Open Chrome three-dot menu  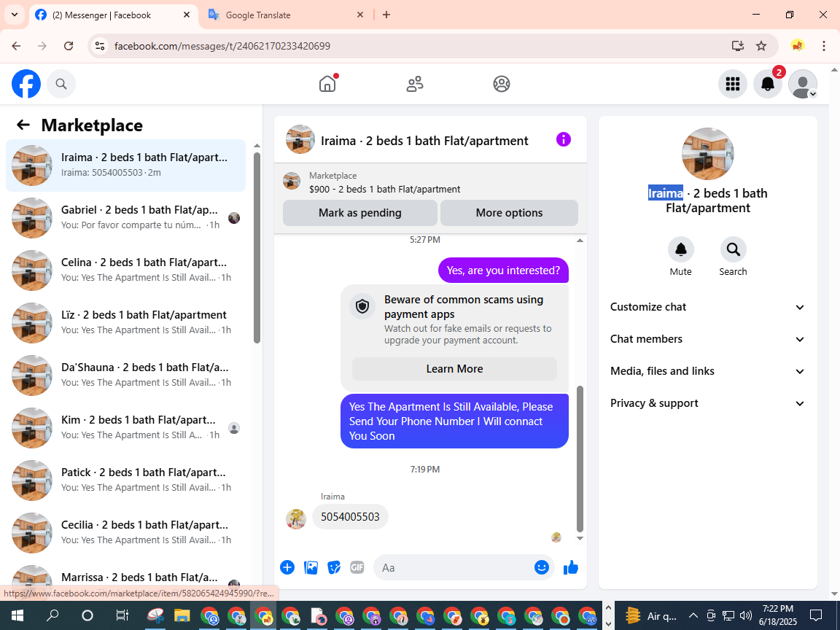(824, 46)
